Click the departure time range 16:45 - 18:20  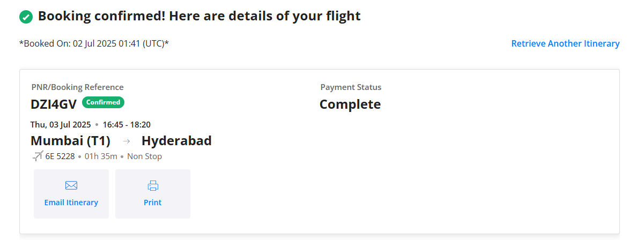pyautogui.click(x=127, y=125)
